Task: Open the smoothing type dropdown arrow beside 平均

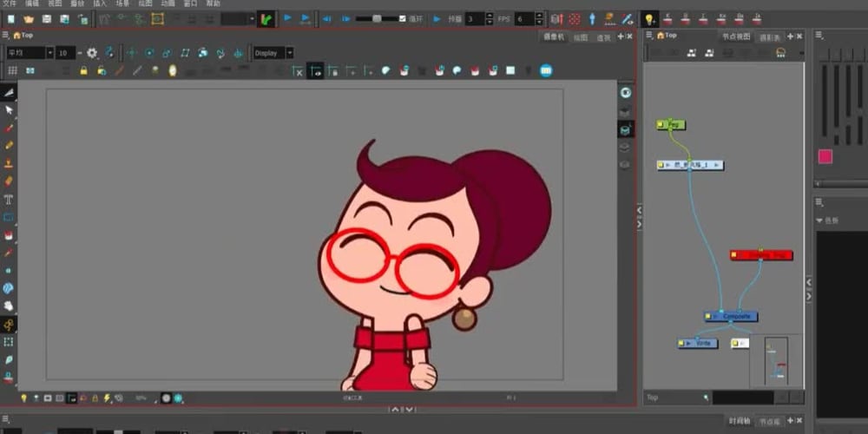Action: [x=49, y=53]
